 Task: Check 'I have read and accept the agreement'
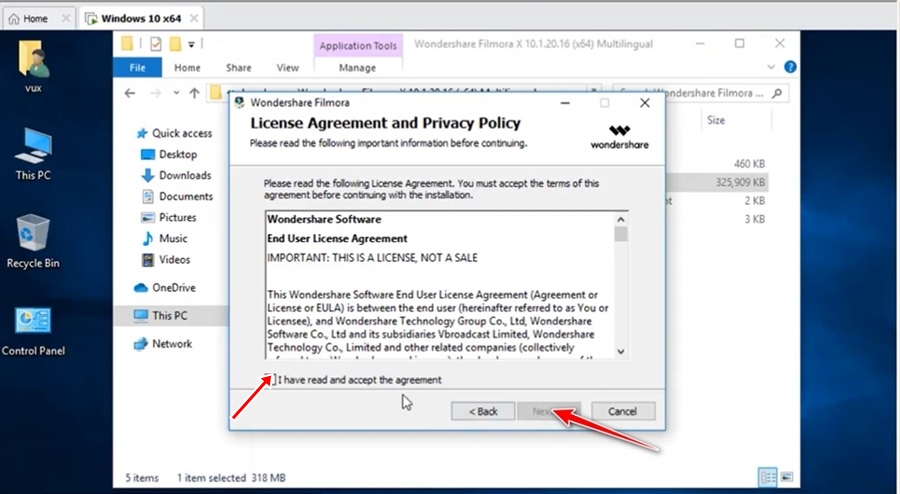coord(270,380)
